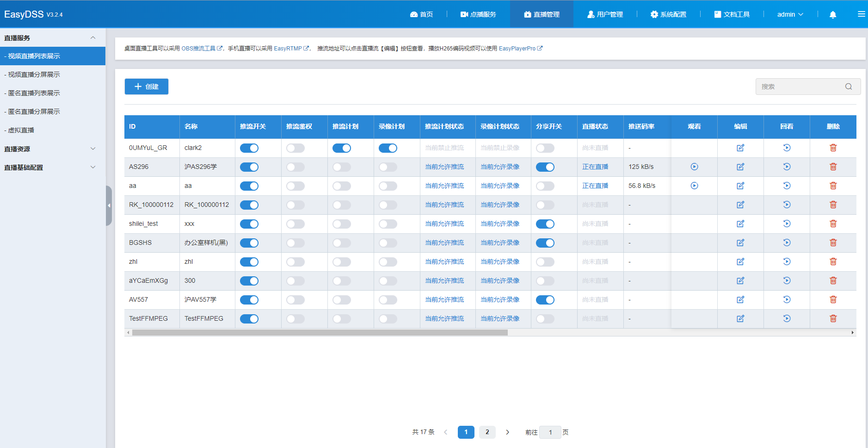Go to page 2
This screenshot has height=448, width=868.
(487, 432)
